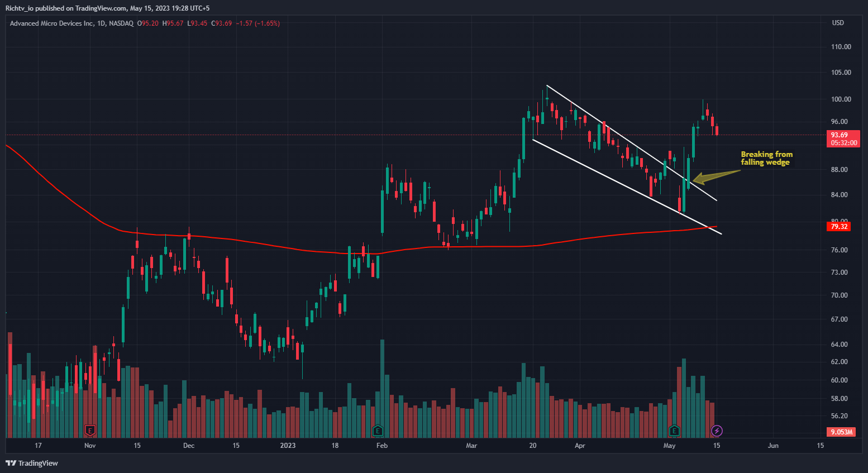
Task: Click the 96.00 price axis label
Action: click(840, 122)
